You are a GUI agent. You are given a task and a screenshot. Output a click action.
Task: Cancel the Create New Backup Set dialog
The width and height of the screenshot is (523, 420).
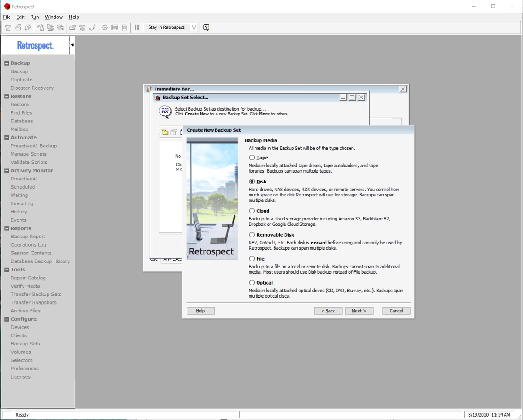[396, 311]
